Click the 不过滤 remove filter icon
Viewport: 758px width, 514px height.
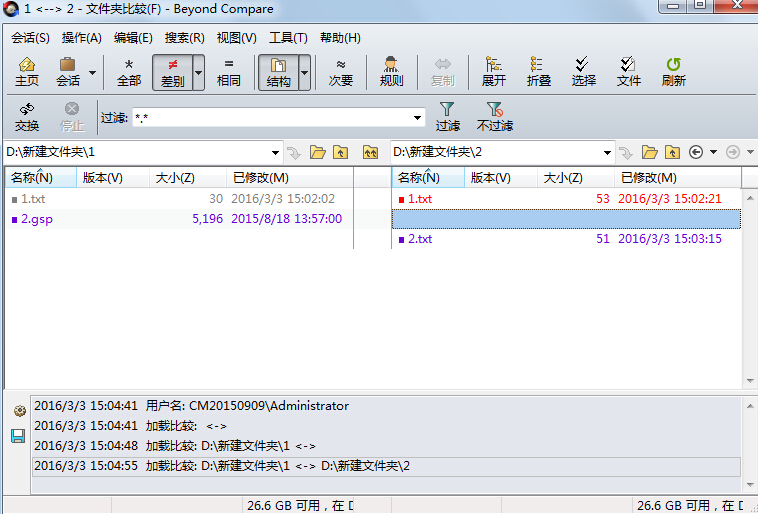[495, 117]
